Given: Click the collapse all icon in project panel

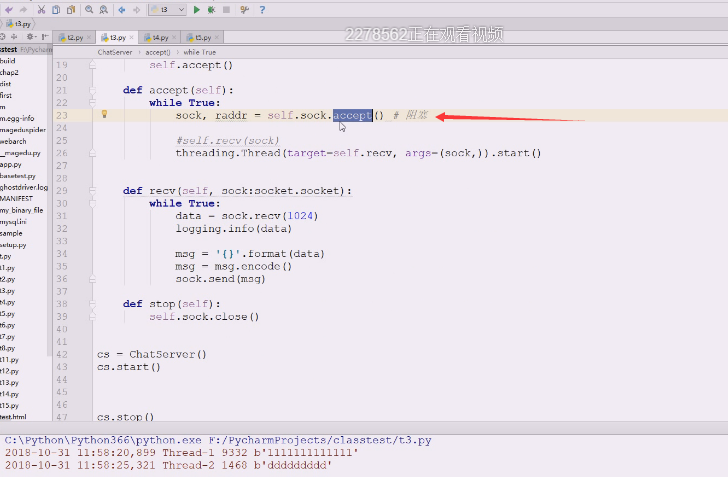Looking at the screenshot, I should 14,37.
